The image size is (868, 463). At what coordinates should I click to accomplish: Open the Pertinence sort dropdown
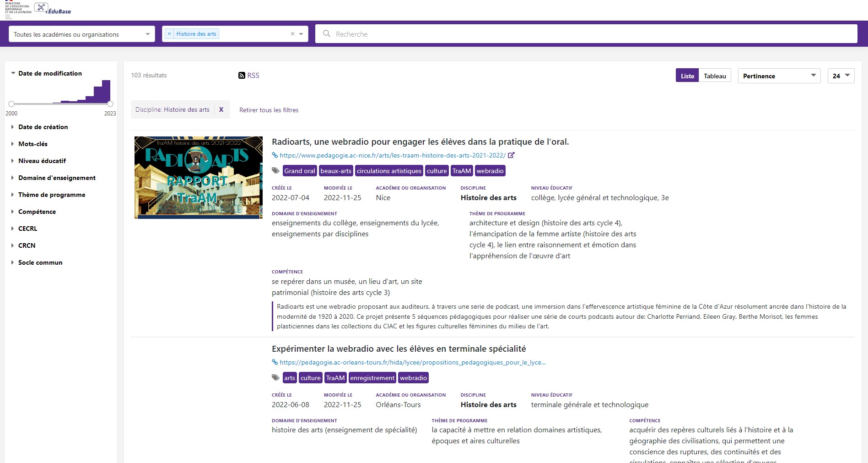pyautogui.click(x=779, y=76)
